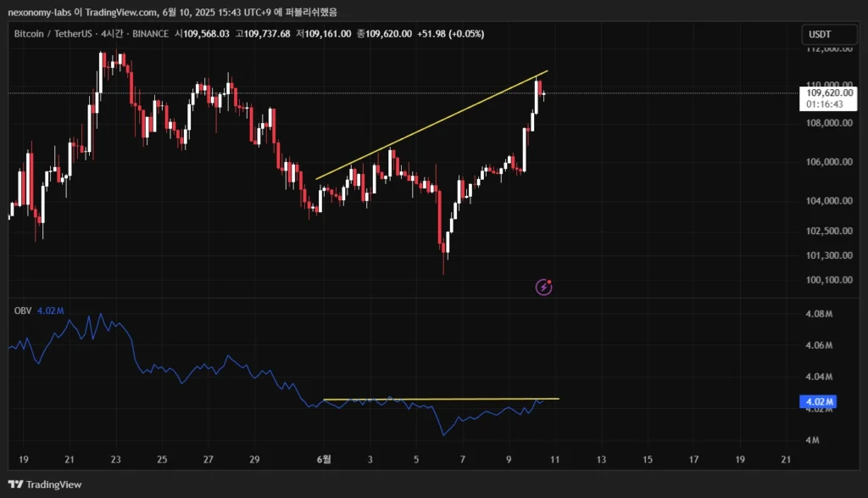Click the blue 4.02M OBV axis tag
This screenshot has height=498, width=868.
point(819,401)
